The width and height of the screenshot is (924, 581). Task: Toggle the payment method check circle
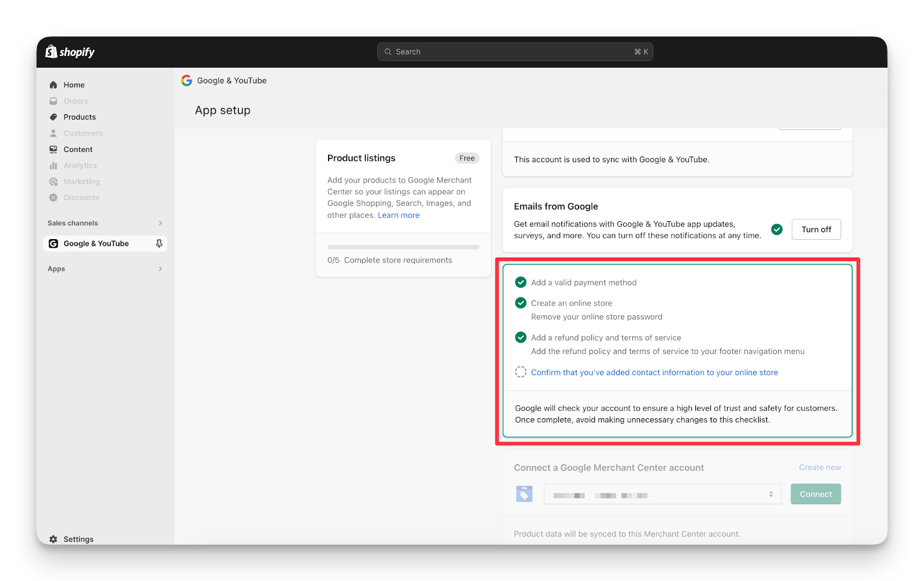tap(520, 282)
